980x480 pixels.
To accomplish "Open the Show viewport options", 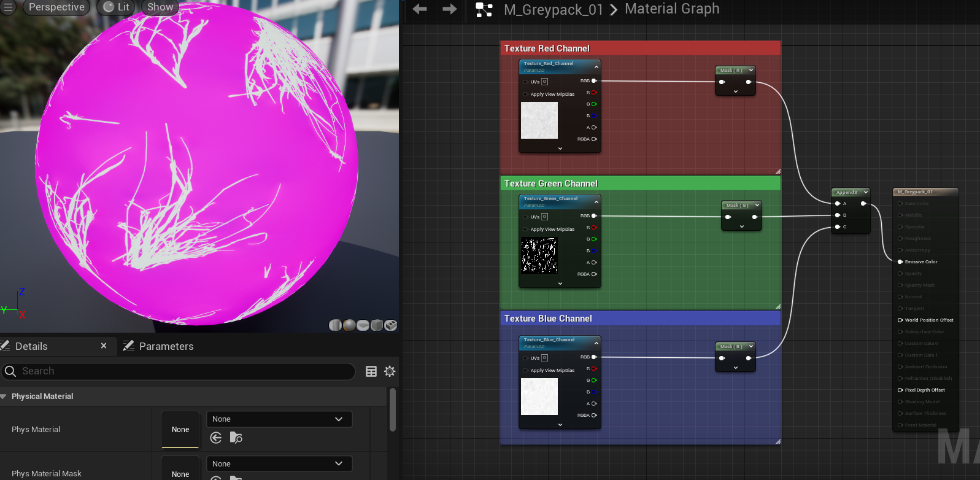I will coord(160,7).
